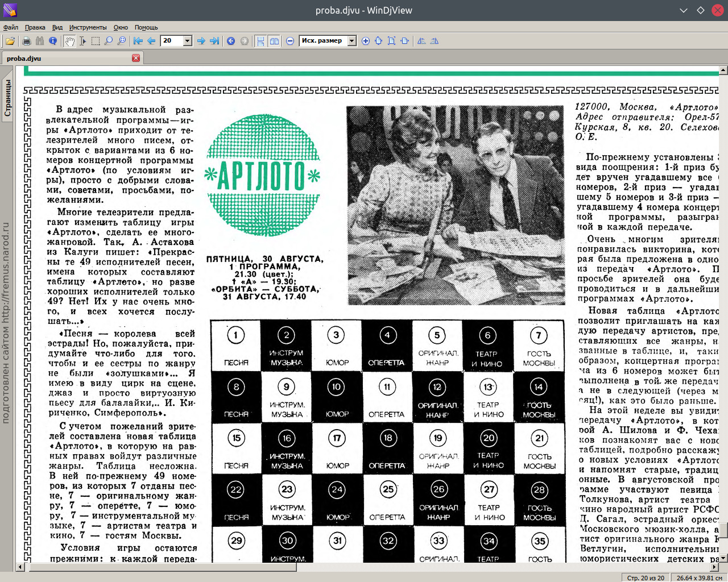Click the fit page icon
The width and height of the screenshot is (728, 582).
391,41
